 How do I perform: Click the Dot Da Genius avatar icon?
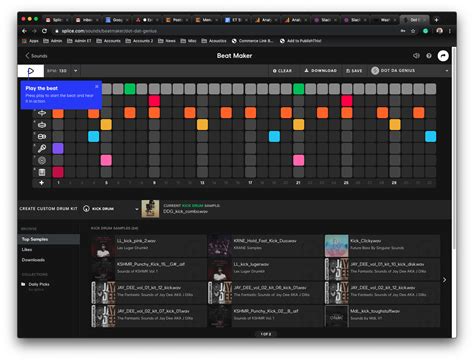coord(375,71)
